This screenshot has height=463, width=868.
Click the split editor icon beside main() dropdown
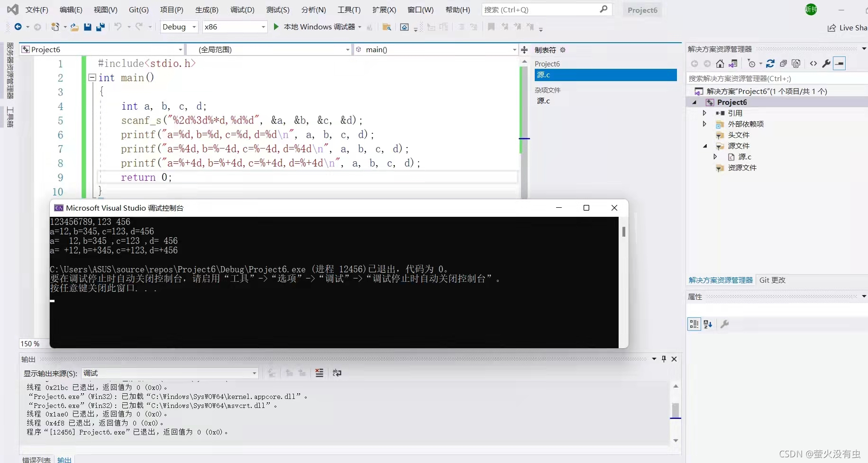(x=524, y=50)
